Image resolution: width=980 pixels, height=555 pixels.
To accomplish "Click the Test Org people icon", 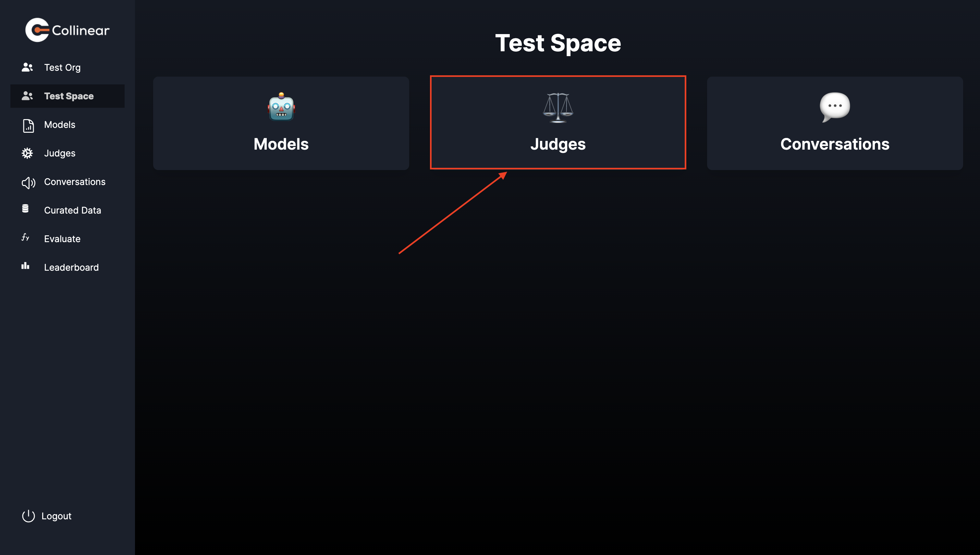I will pyautogui.click(x=28, y=68).
